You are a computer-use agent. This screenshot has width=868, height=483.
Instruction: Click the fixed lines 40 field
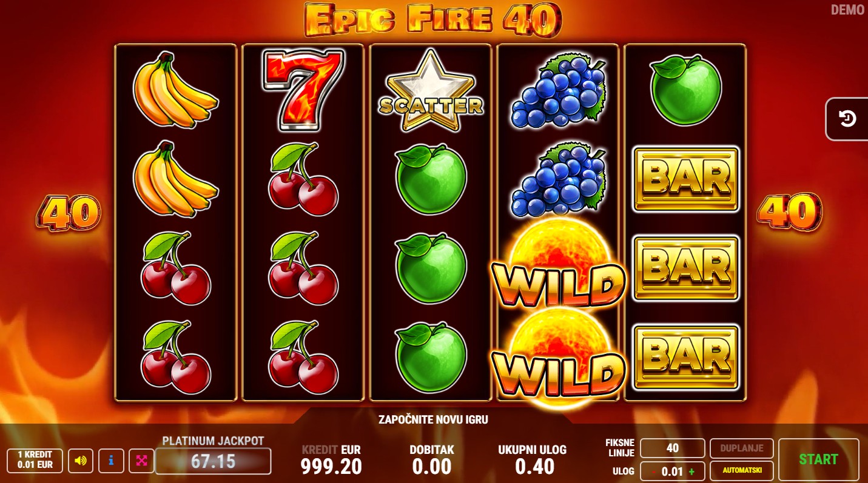(672, 448)
